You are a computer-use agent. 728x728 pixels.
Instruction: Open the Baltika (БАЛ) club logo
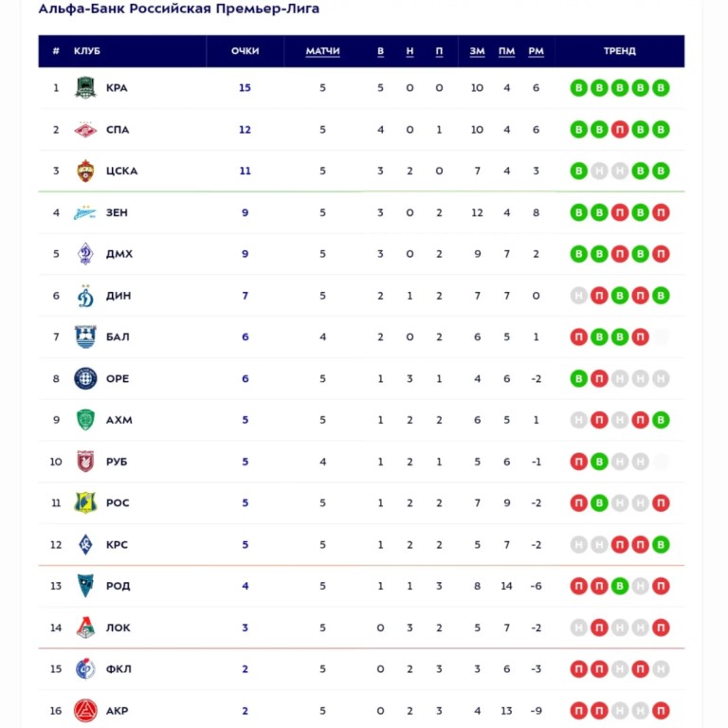tap(85, 337)
